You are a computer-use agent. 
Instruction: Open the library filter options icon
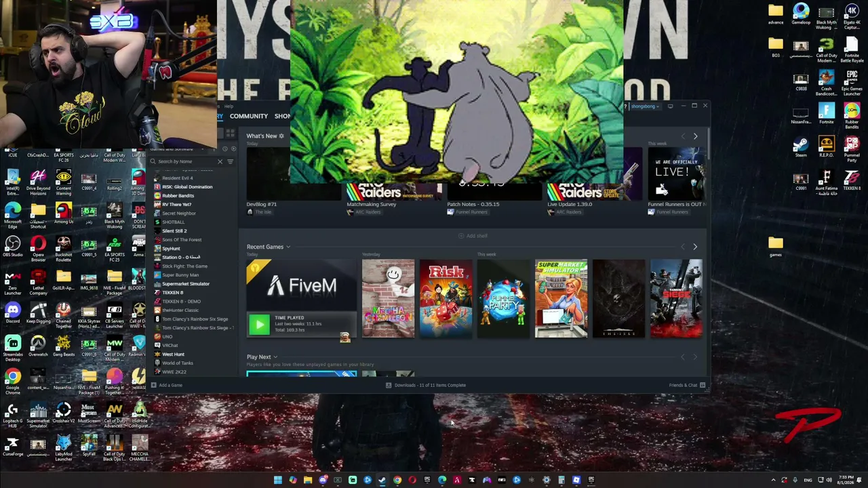pyautogui.click(x=230, y=161)
